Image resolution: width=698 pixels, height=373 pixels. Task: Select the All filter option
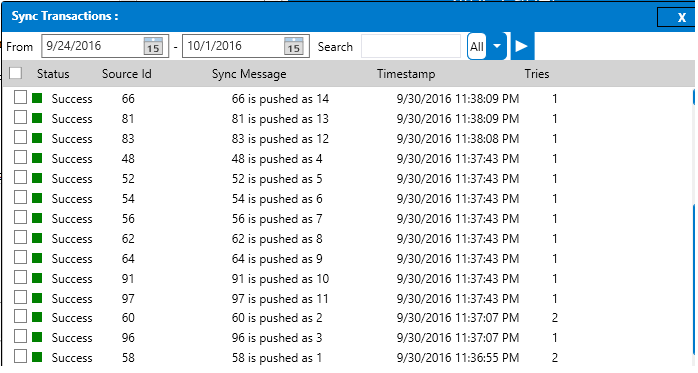pos(477,46)
